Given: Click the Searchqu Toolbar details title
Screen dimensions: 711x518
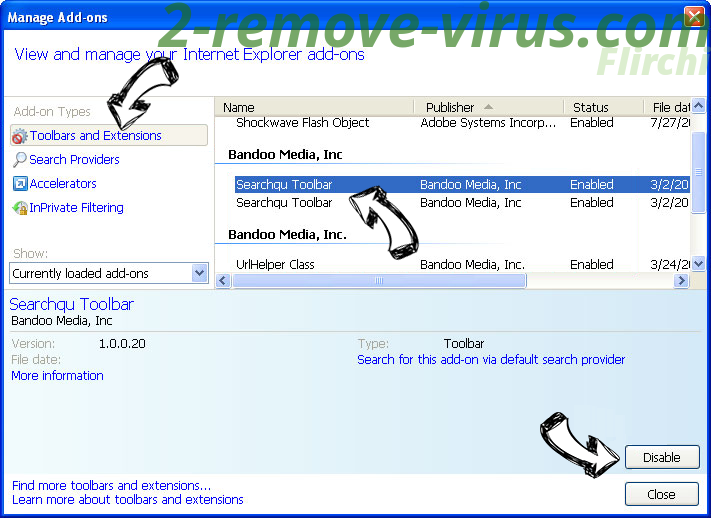Looking at the screenshot, I should tap(72, 304).
